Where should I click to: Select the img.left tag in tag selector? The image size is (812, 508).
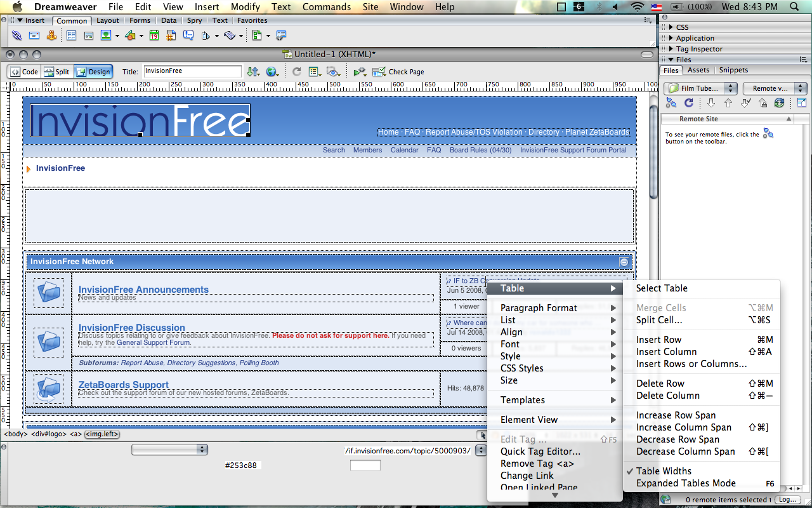click(x=103, y=434)
